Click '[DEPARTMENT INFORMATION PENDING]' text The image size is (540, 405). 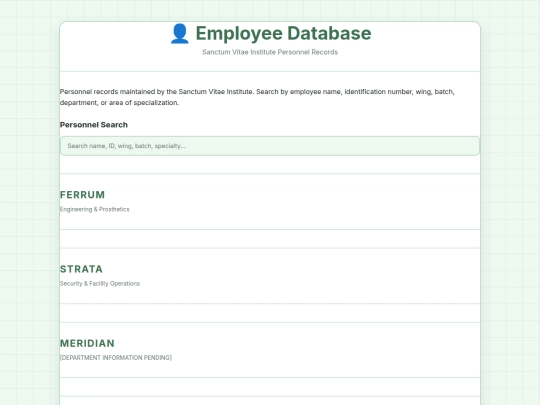coord(116,358)
